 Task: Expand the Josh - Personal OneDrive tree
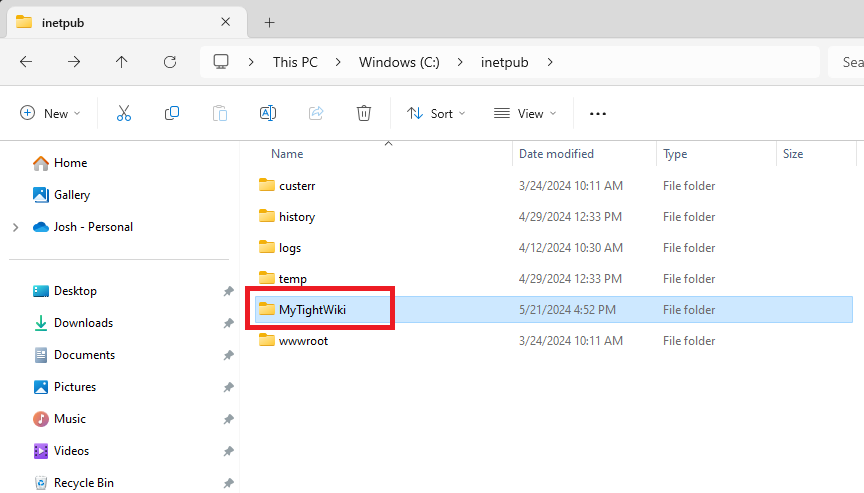tap(15, 227)
